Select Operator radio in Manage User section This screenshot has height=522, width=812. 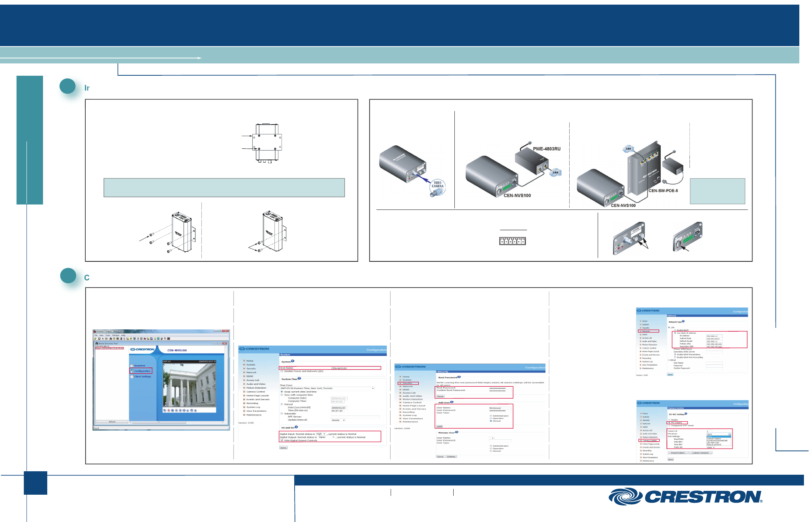[x=491, y=449]
